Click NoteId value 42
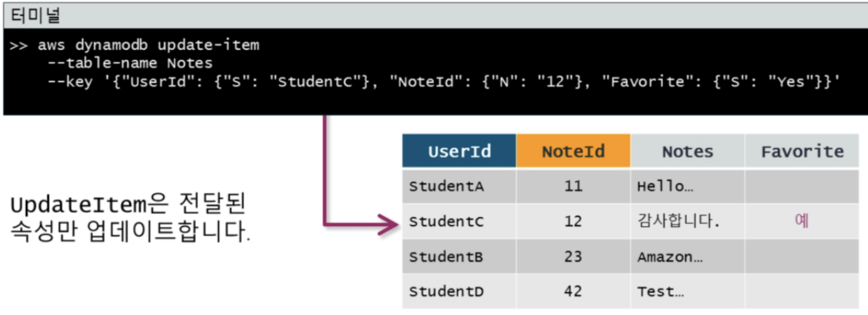Screen dimensions: 868x315 [x=573, y=291]
